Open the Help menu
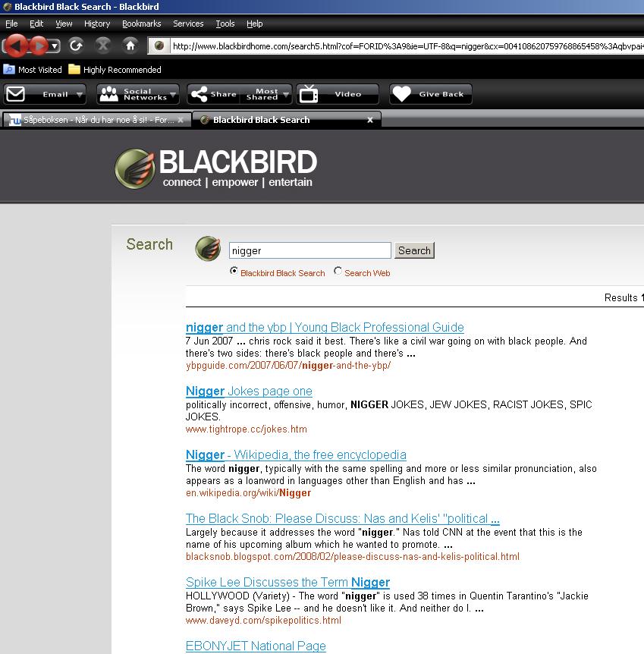Viewport: 644px width, 654px height. click(254, 24)
